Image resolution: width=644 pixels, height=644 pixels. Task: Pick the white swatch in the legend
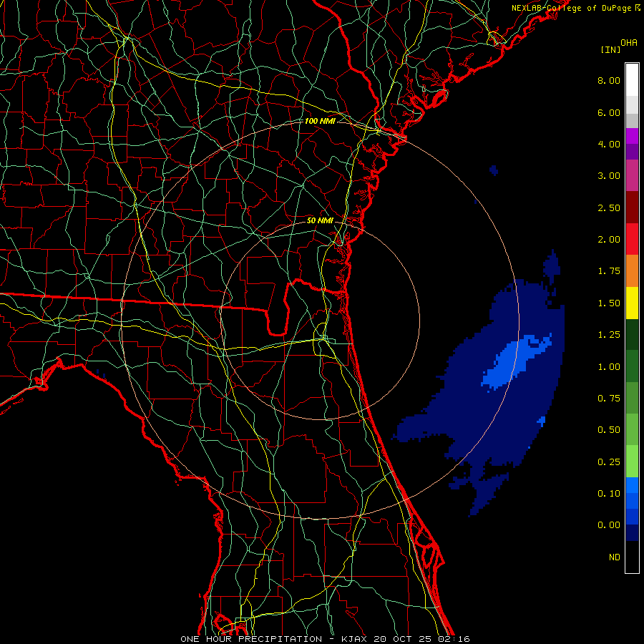[x=632, y=80]
